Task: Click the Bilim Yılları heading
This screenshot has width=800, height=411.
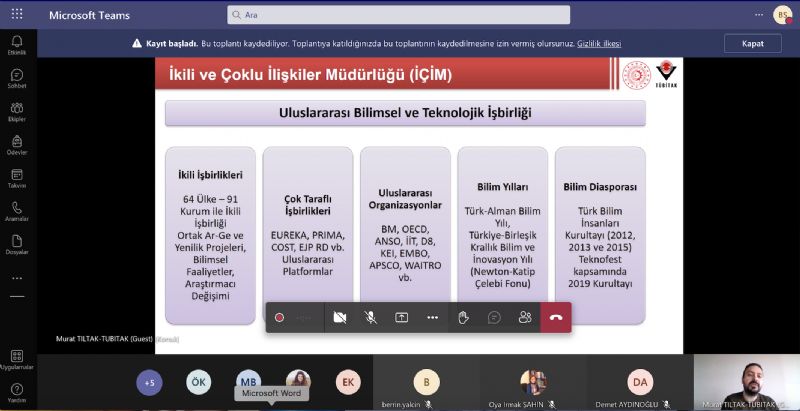Action: (x=503, y=187)
